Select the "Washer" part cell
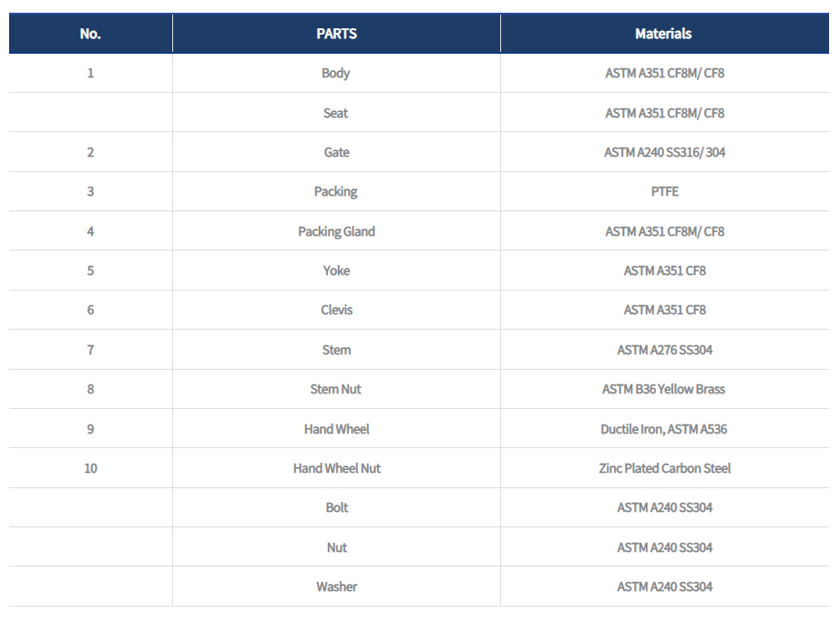This screenshot has width=840, height=623. point(336,587)
